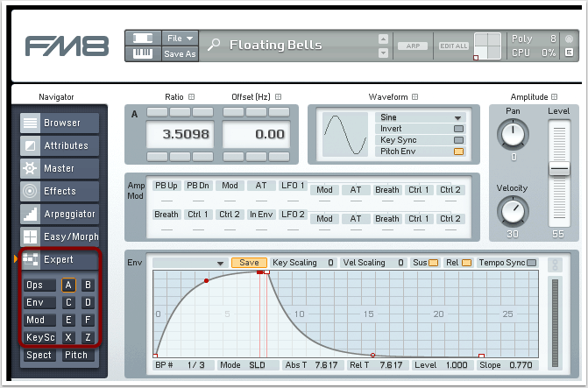
Task: Disable the Pitch Env toggle
Action: pyautogui.click(x=457, y=152)
